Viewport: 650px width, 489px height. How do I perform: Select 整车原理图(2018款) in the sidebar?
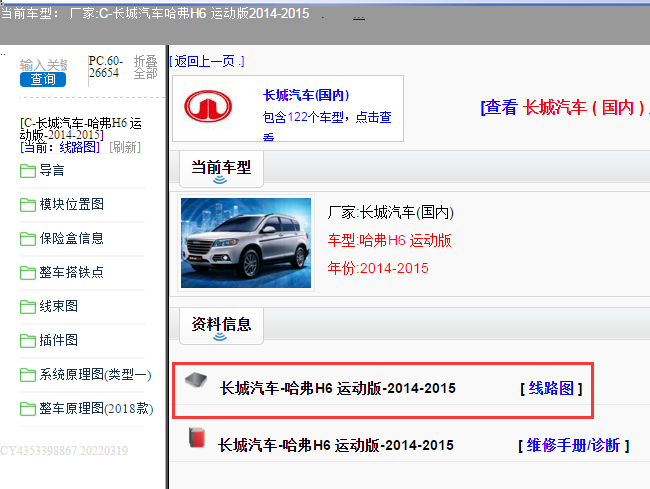pos(96,409)
